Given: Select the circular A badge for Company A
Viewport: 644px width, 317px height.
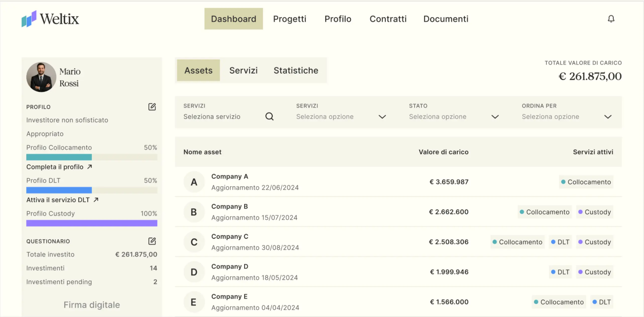Looking at the screenshot, I should pyautogui.click(x=194, y=182).
